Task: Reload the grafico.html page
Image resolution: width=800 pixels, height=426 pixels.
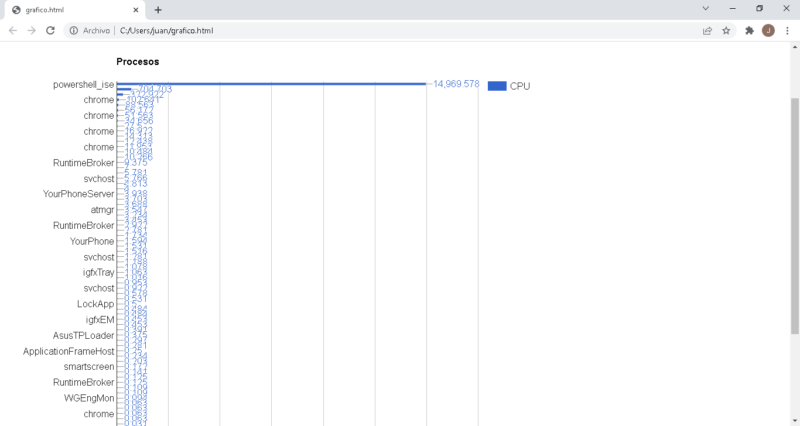Action: click(x=50, y=30)
